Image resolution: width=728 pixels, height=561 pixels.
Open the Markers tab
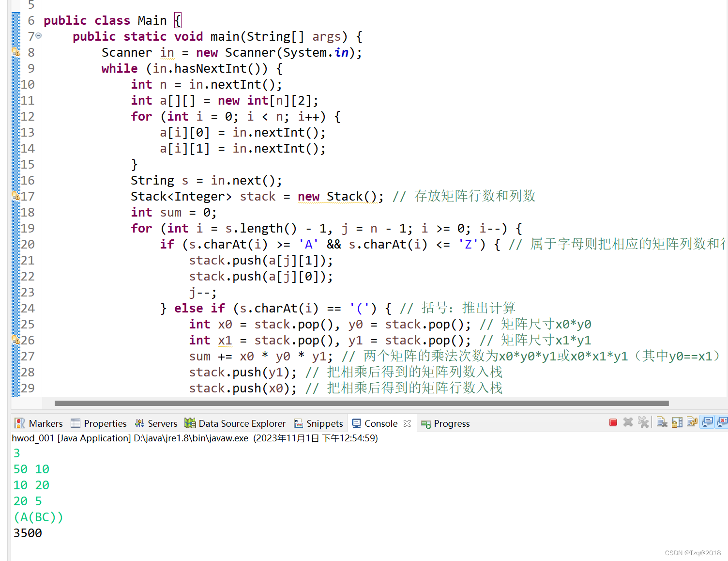click(39, 423)
